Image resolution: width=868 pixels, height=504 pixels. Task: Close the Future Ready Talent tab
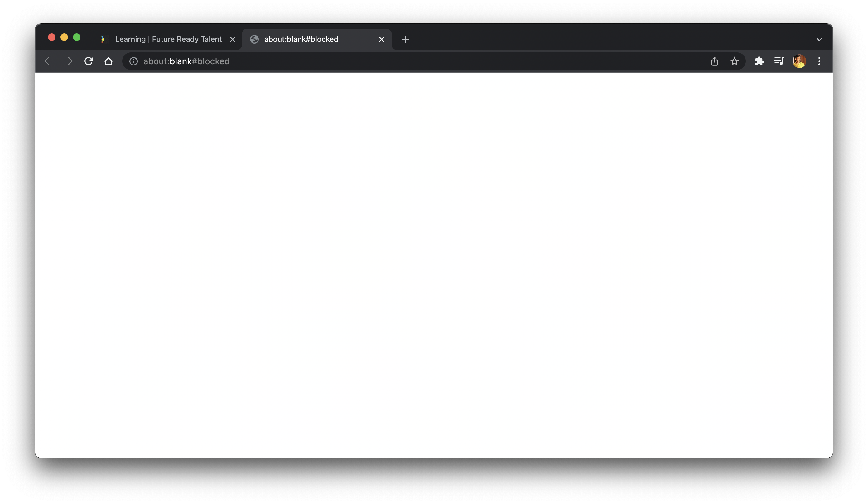tap(233, 39)
